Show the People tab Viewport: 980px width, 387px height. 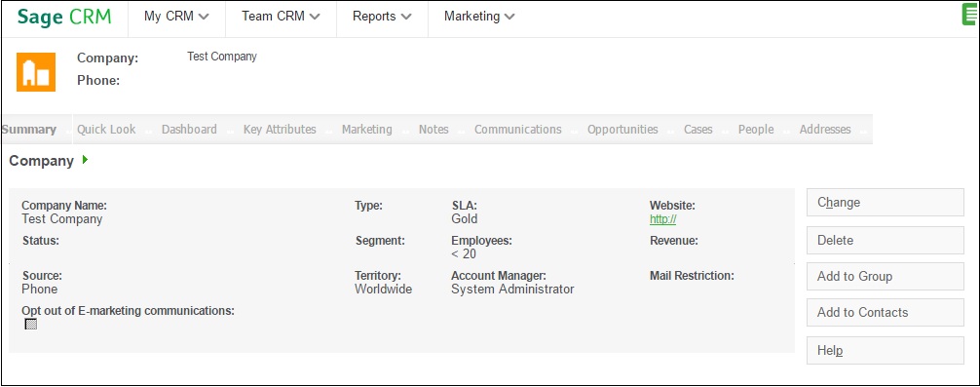point(756,130)
